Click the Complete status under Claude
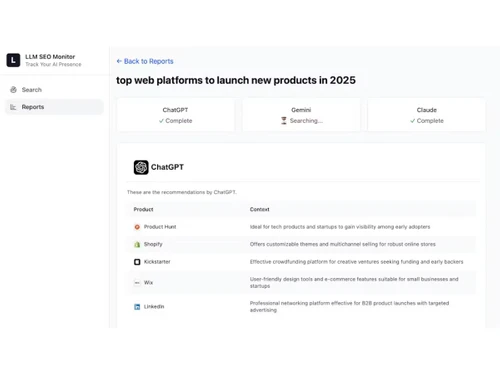 tap(430, 121)
